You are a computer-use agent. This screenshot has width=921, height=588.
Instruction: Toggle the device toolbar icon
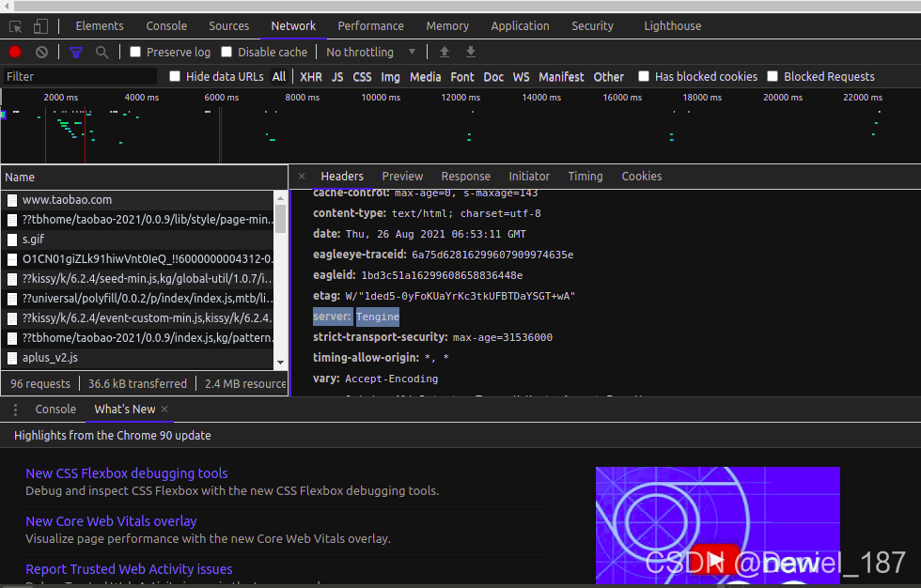click(40, 26)
